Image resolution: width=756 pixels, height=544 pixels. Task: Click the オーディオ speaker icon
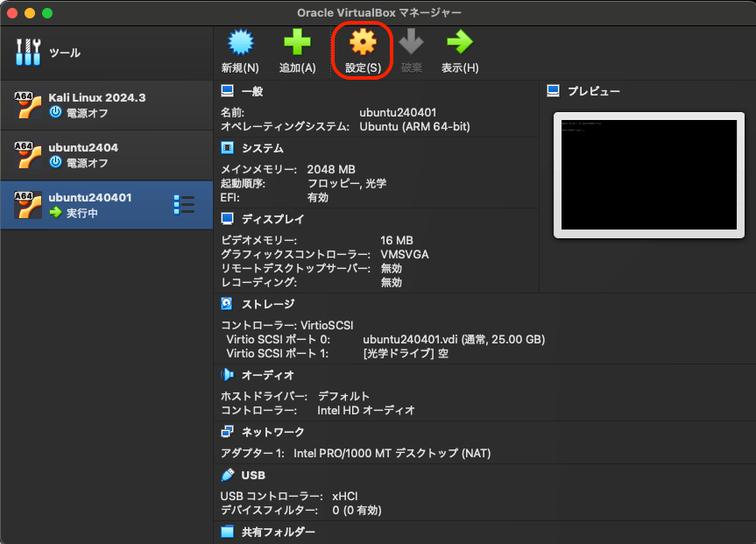227,375
